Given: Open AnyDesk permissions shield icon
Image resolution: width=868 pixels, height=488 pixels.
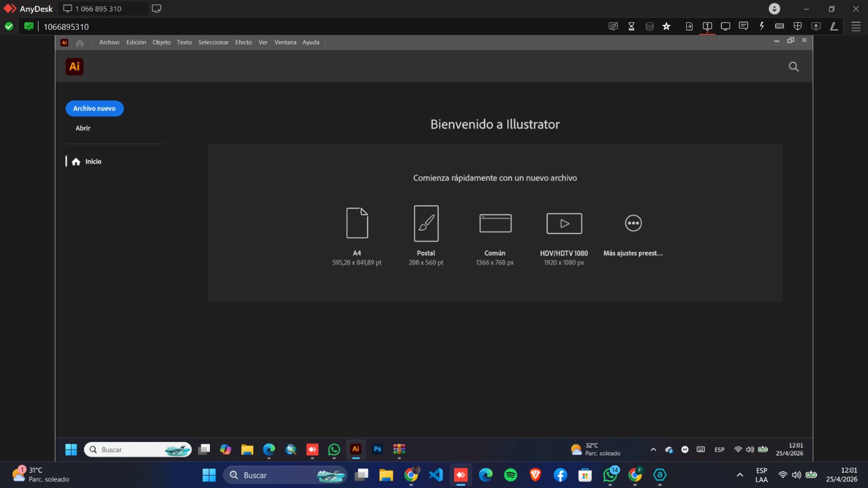Looking at the screenshot, I should pyautogui.click(x=797, y=26).
